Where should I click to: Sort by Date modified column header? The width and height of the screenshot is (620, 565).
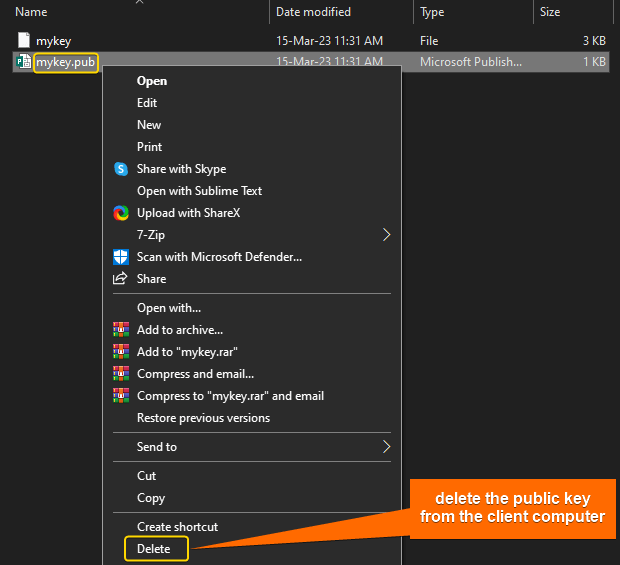[313, 12]
